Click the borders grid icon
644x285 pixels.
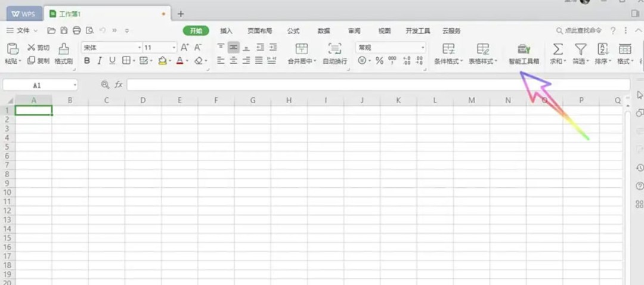tap(126, 61)
